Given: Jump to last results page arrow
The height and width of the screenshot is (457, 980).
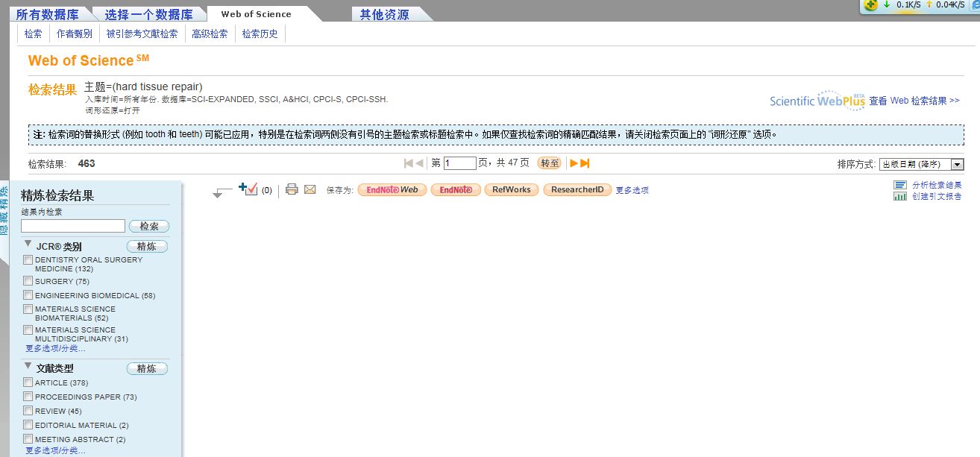Looking at the screenshot, I should (x=585, y=163).
